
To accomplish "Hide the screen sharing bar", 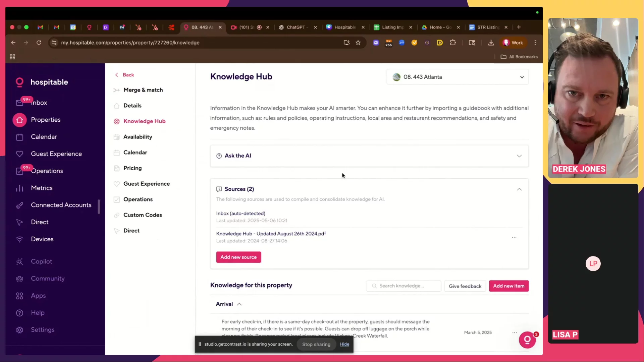I will click(344, 344).
